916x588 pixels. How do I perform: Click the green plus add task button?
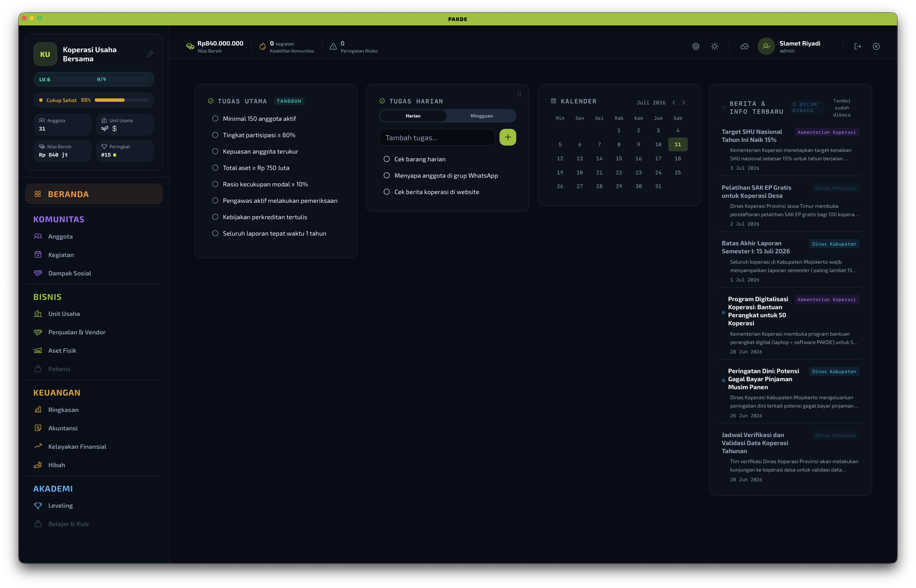point(508,137)
